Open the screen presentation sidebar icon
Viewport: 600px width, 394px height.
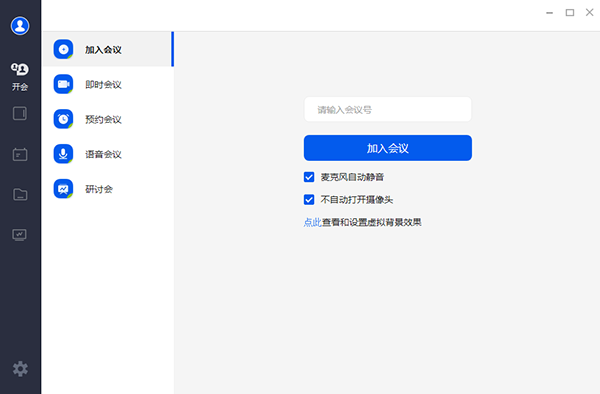click(x=20, y=234)
